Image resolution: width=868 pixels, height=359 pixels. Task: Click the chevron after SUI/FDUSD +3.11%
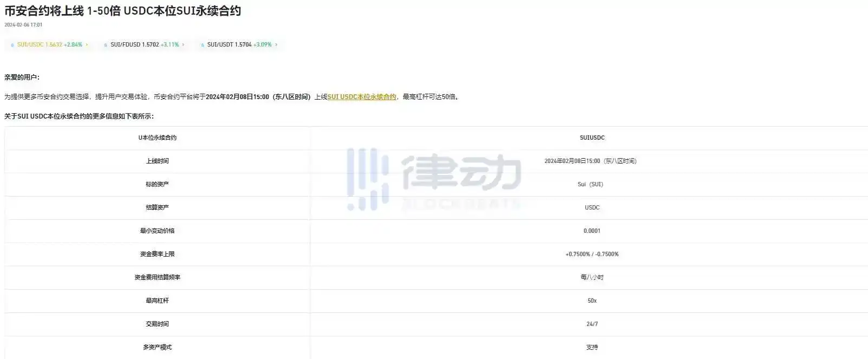click(183, 45)
